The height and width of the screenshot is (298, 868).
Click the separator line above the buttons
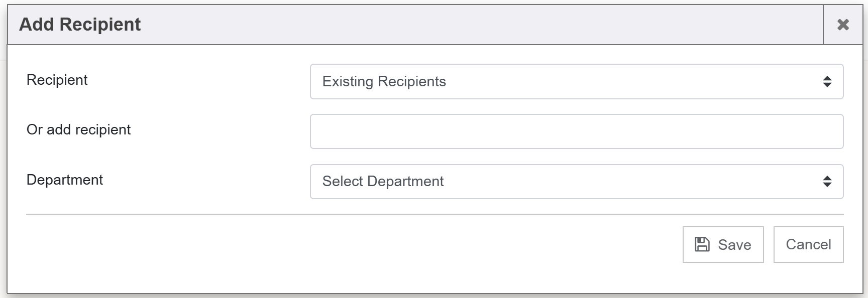pyautogui.click(x=435, y=214)
